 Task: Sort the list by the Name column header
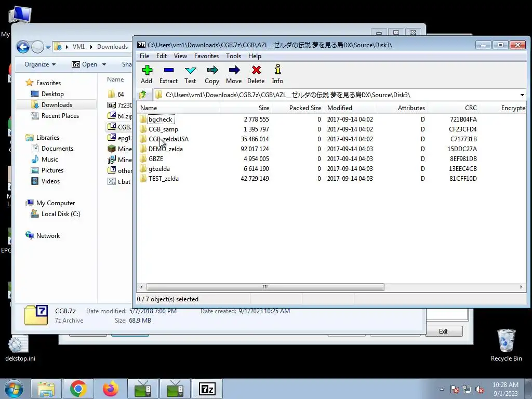click(179, 108)
